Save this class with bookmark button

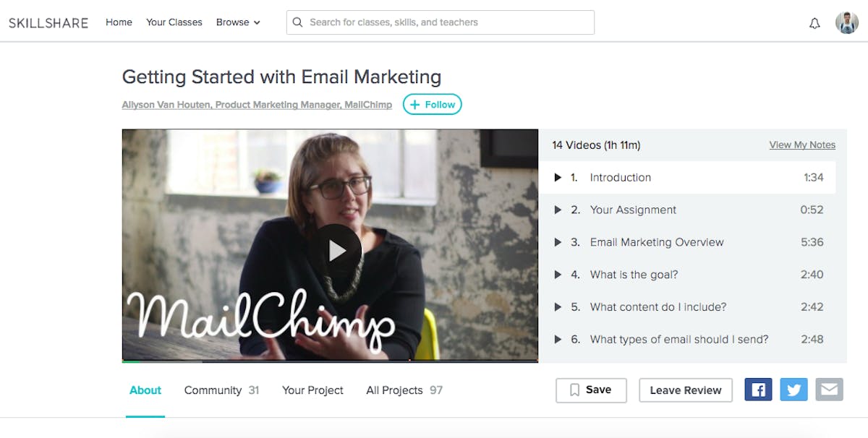[x=591, y=390]
